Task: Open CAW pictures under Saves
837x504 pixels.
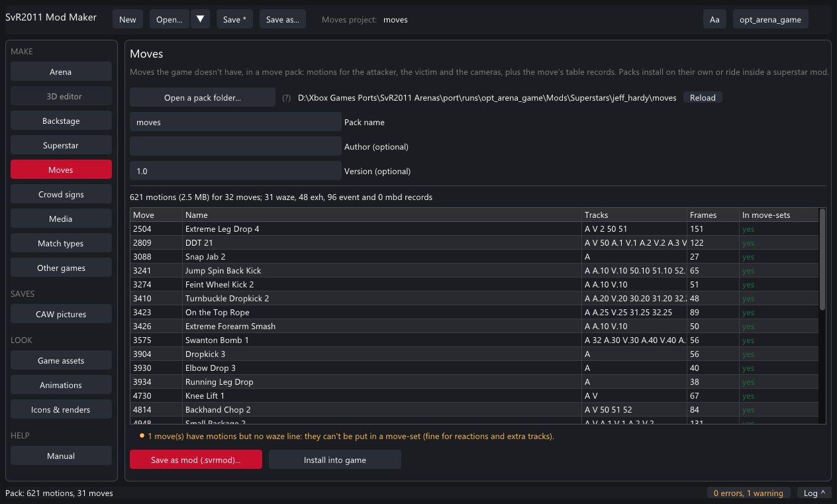Action: [x=61, y=314]
